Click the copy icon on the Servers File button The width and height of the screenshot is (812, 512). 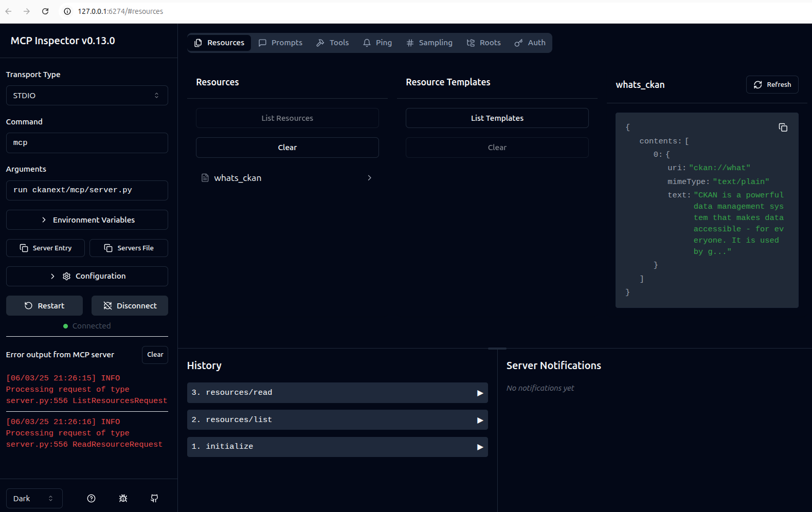pos(109,248)
